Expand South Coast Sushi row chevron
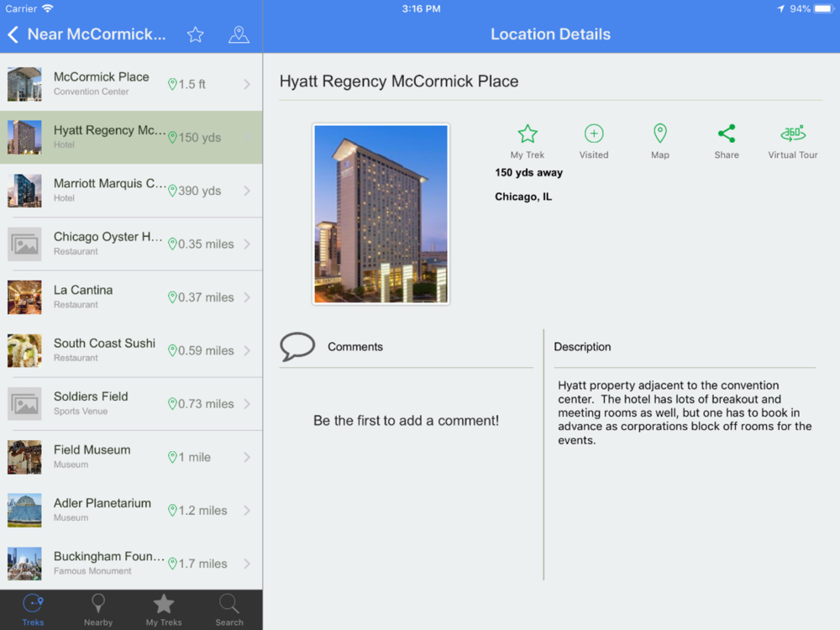 (x=247, y=350)
